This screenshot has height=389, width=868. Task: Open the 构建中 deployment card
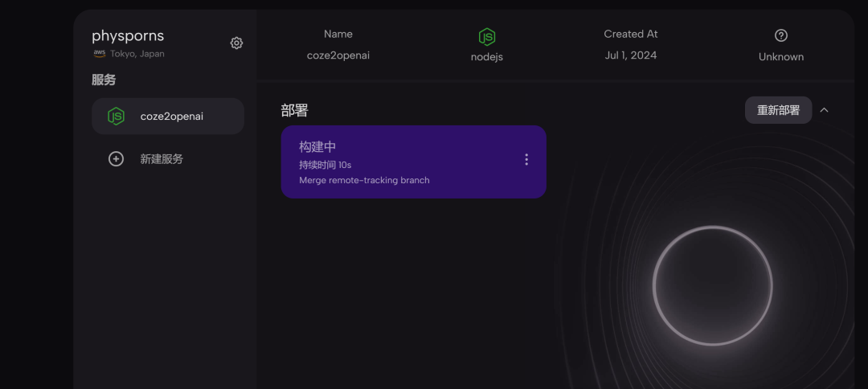414,162
